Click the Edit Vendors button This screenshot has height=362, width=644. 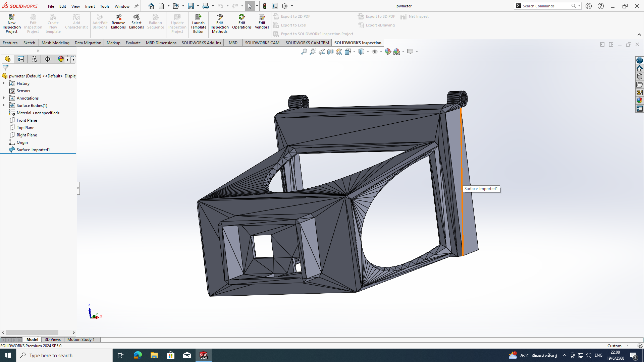[262, 22]
